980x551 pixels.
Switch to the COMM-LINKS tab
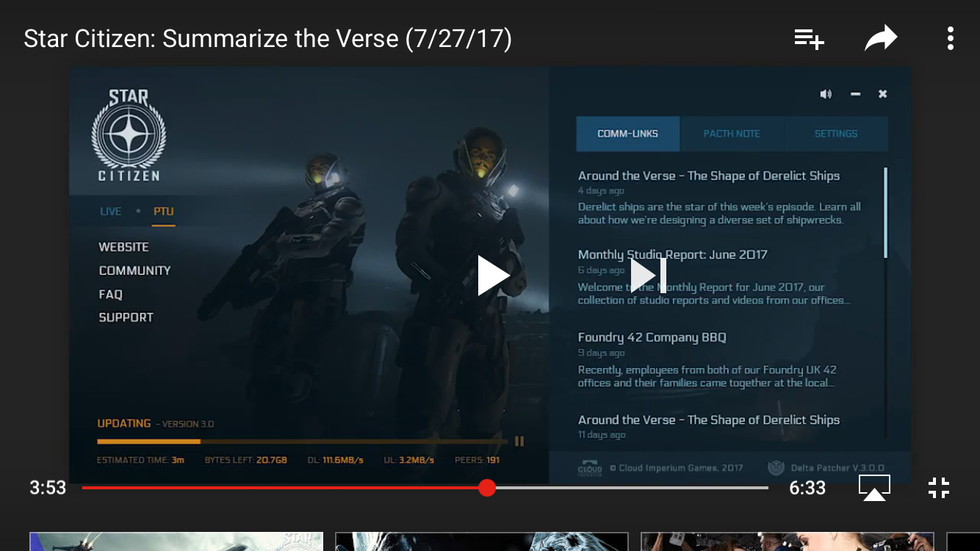tap(627, 134)
